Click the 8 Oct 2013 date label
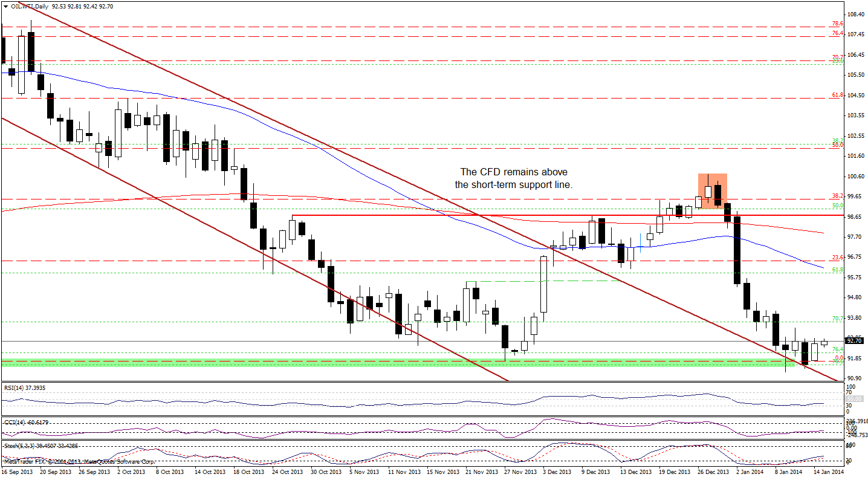This screenshot has width=868, height=477. coord(170,471)
